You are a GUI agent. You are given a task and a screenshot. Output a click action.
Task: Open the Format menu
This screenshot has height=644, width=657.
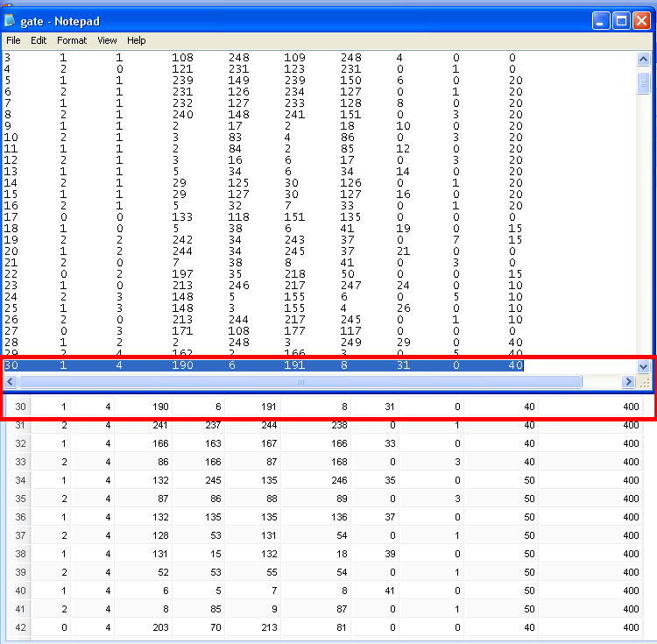point(72,40)
